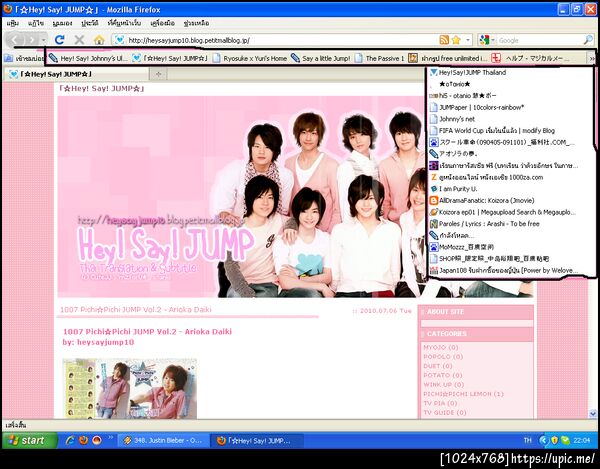Bookmark this page with the star icon

tap(456, 40)
